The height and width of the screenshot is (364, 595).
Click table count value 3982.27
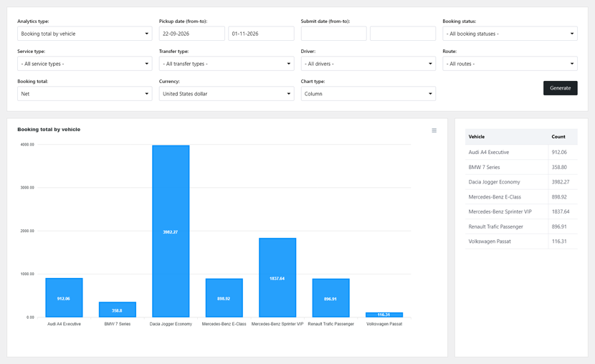coord(561,182)
